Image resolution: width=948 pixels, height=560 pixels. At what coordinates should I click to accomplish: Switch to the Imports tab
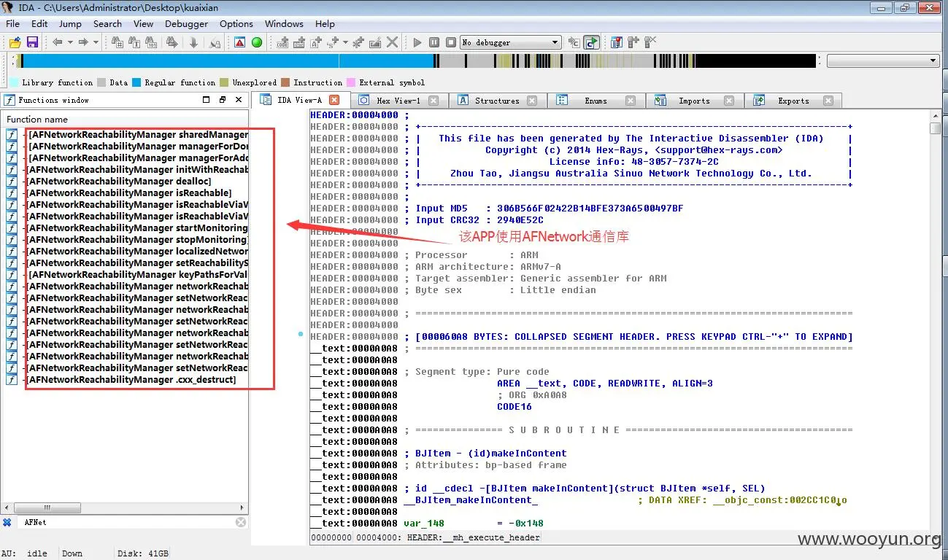coord(693,101)
